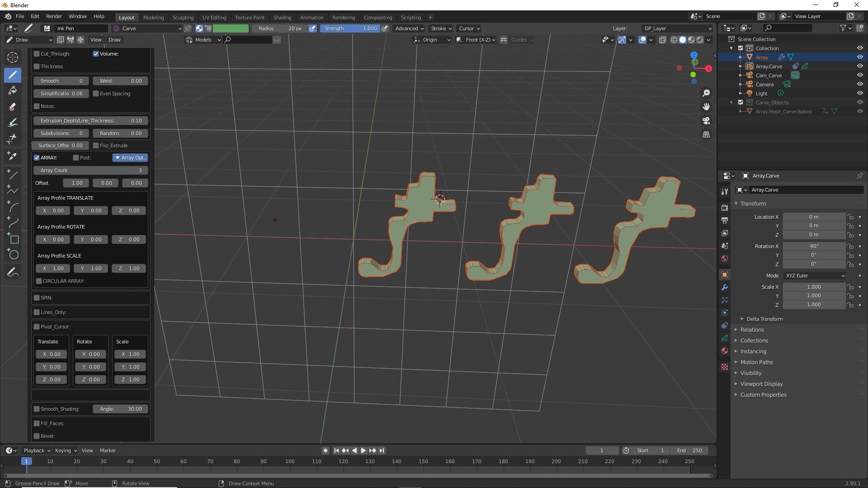The height and width of the screenshot is (488, 868).
Task: Select the Fill tool in toolbar
Action: click(13, 90)
